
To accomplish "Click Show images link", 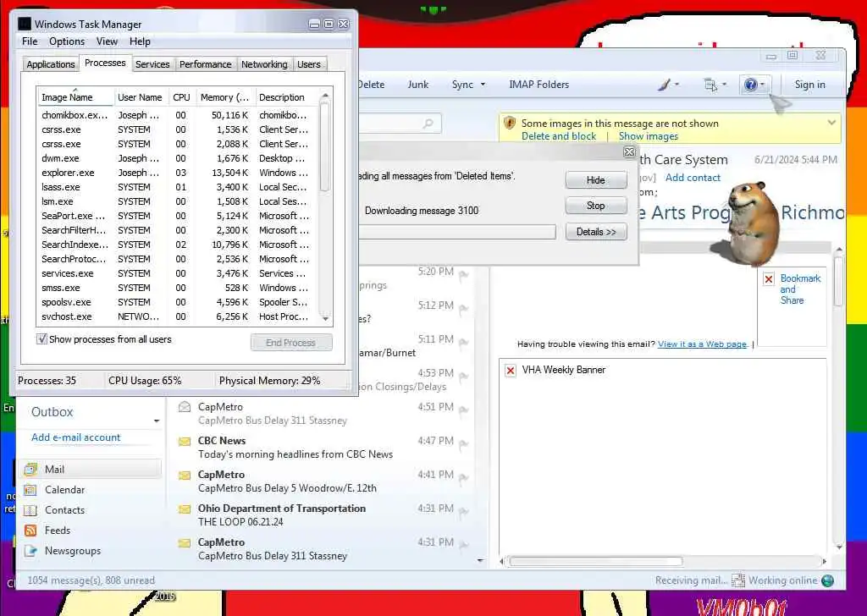I will 648,136.
